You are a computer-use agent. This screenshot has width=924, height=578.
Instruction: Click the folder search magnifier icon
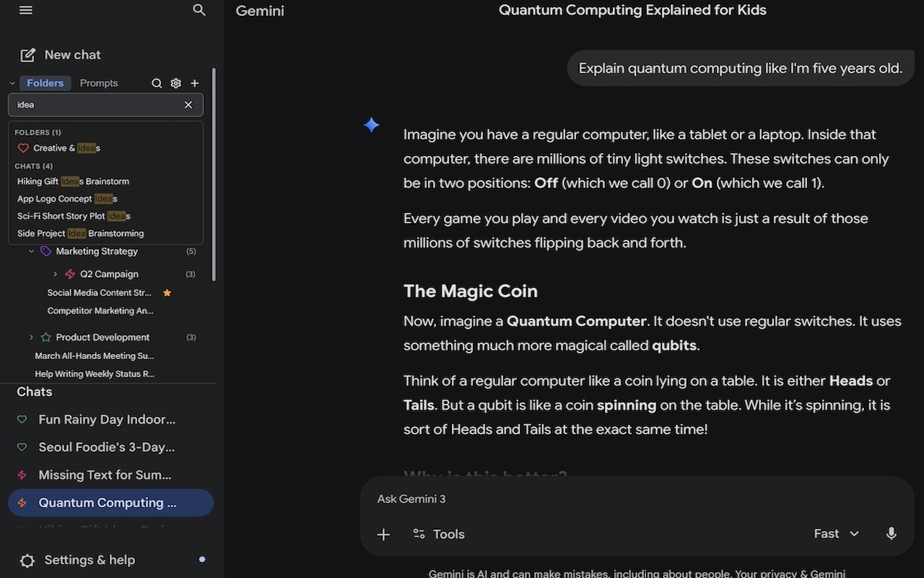[x=157, y=83]
